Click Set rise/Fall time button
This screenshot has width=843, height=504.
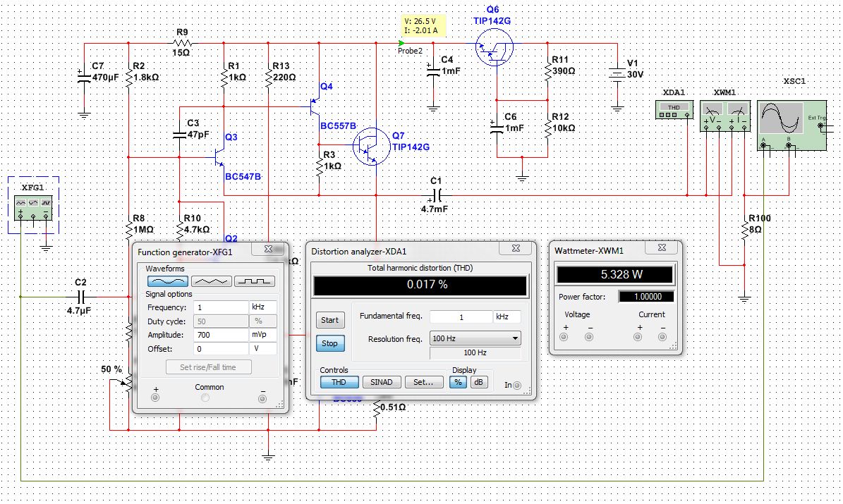[x=208, y=367]
